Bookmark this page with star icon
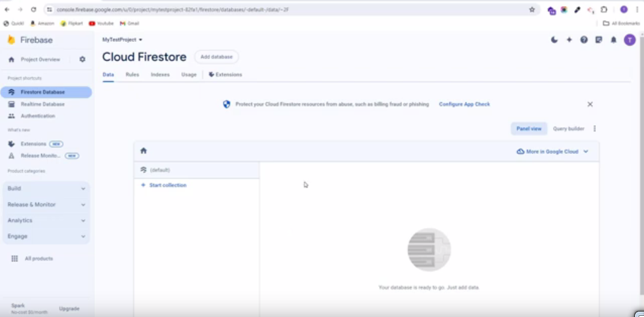Screen dimensions: 644x317 [x=532, y=10]
